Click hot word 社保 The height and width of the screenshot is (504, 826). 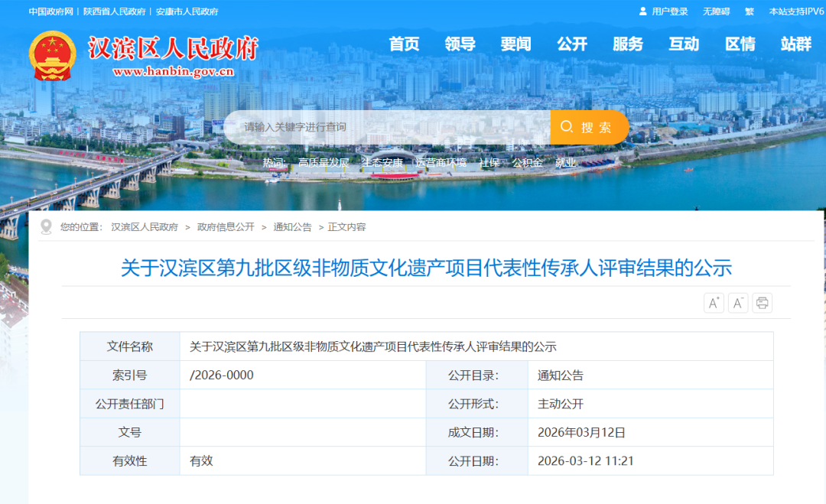tap(489, 163)
